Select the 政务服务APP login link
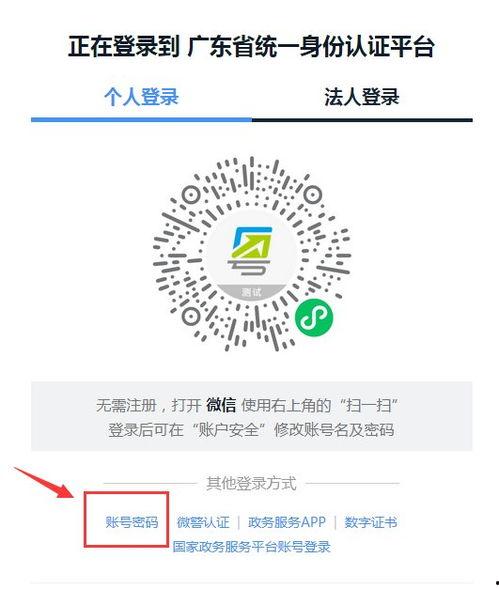Viewport: 499px width, 589px height. pos(287,522)
